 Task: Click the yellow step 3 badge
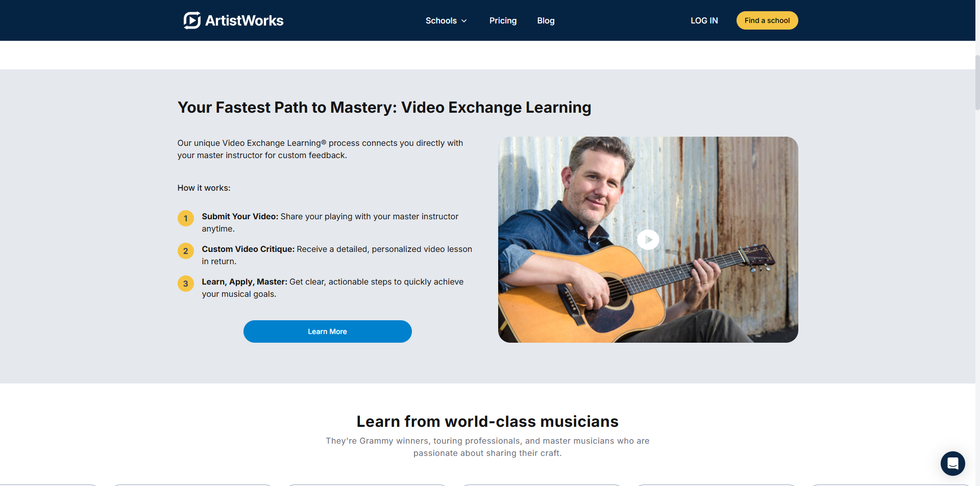(x=186, y=284)
